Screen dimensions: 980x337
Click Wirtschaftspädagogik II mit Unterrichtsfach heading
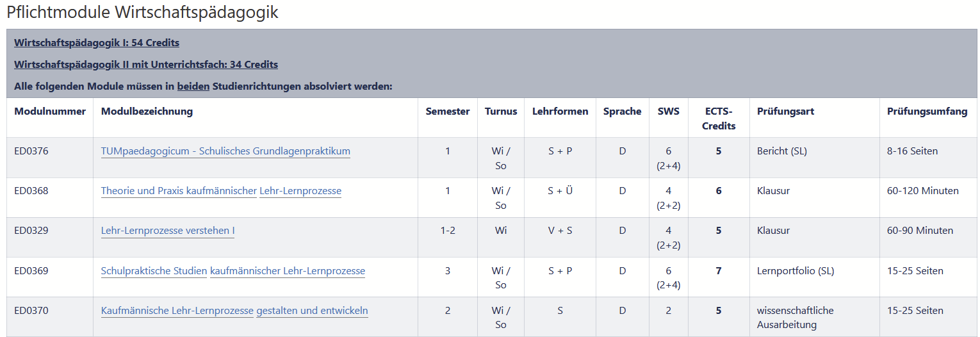click(x=146, y=65)
